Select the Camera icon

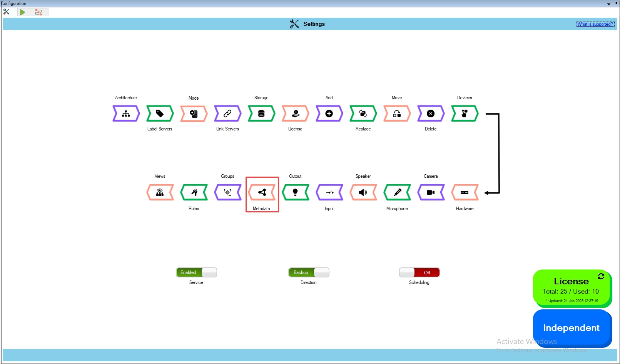click(x=431, y=192)
